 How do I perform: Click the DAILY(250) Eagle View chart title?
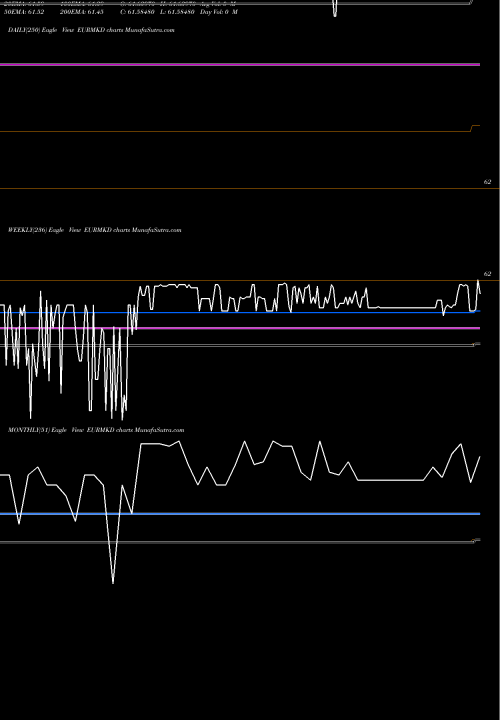(91, 30)
